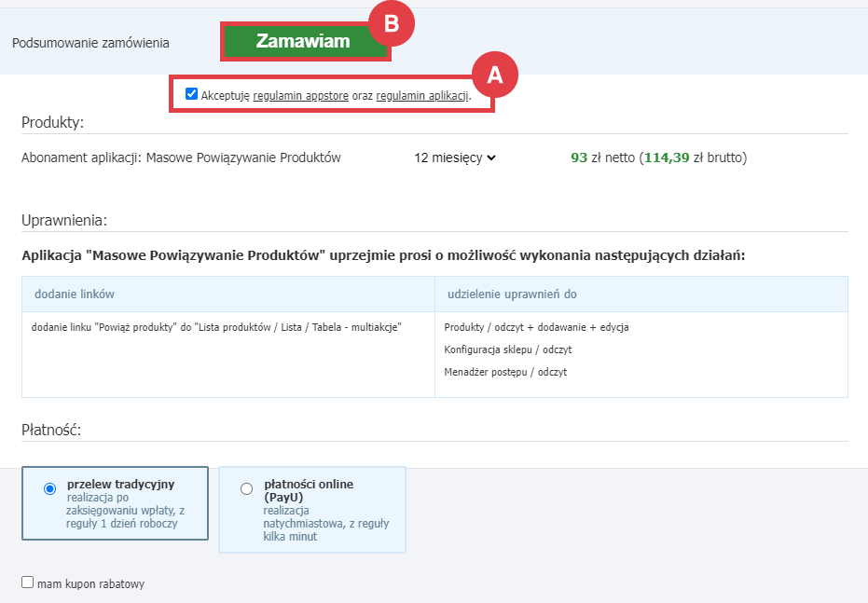This screenshot has height=603, width=868.
Task: Click the red circular marker labeled A
Action: [495, 75]
